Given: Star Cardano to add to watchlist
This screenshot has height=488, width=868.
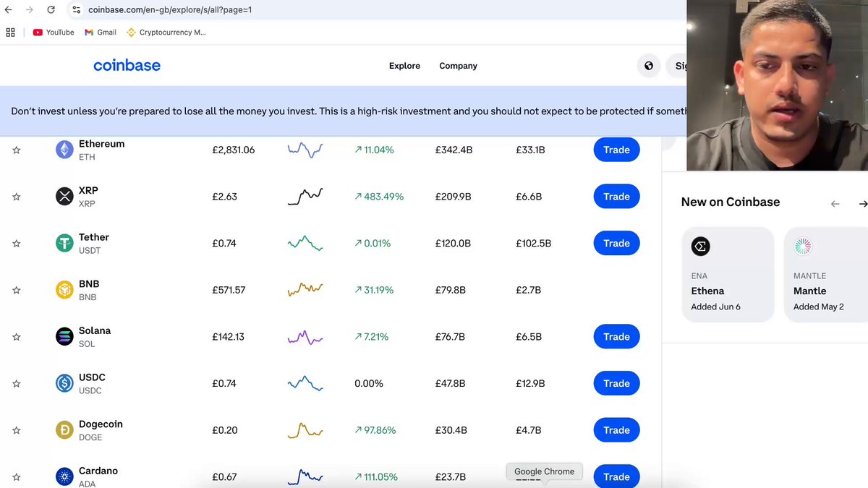Looking at the screenshot, I should [x=16, y=477].
